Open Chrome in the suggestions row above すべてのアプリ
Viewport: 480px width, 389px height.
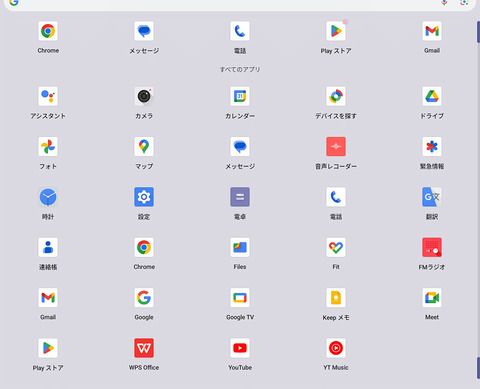pyautogui.click(x=48, y=31)
